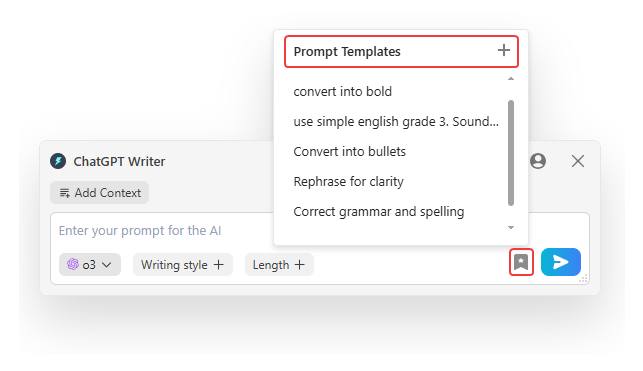Click the templates list scroll up arrow
Screen dimensions: 643x371
(511, 78)
